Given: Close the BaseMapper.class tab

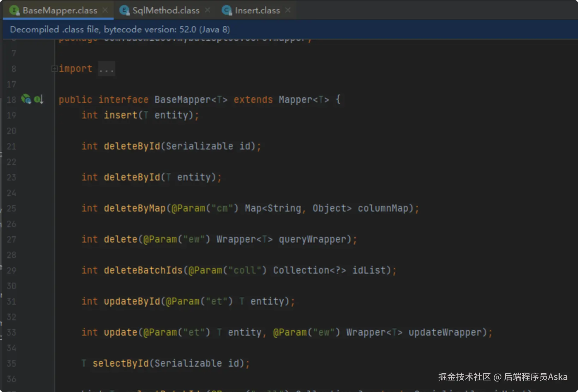Looking at the screenshot, I should point(105,10).
